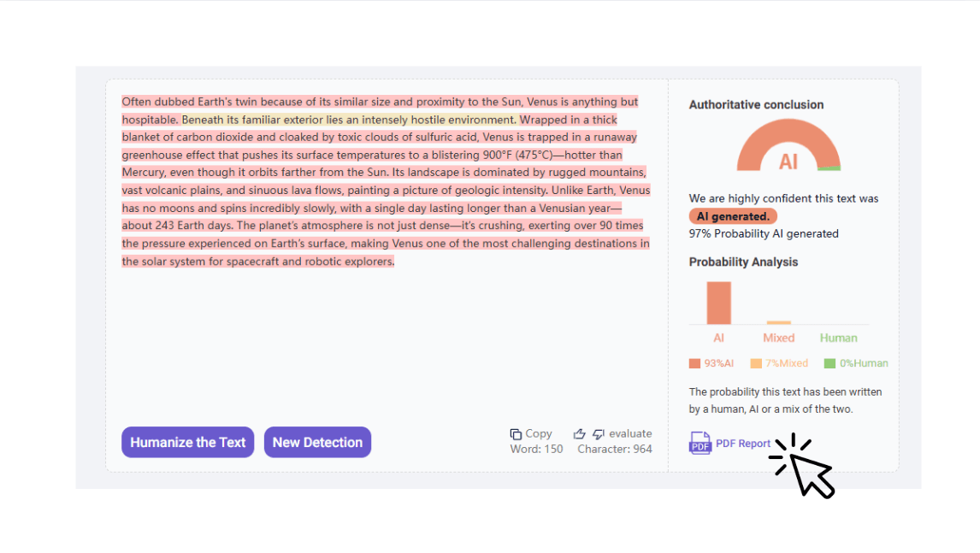The image size is (980, 553).
Task: Click the tall AI probability bar
Action: [x=718, y=303]
